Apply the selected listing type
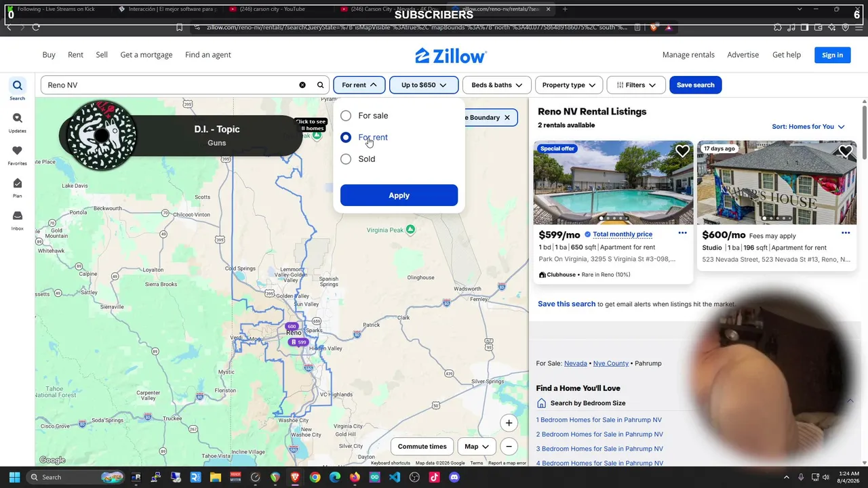The height and width of the screenshot is (488, 868). click(x=399, y=195)
